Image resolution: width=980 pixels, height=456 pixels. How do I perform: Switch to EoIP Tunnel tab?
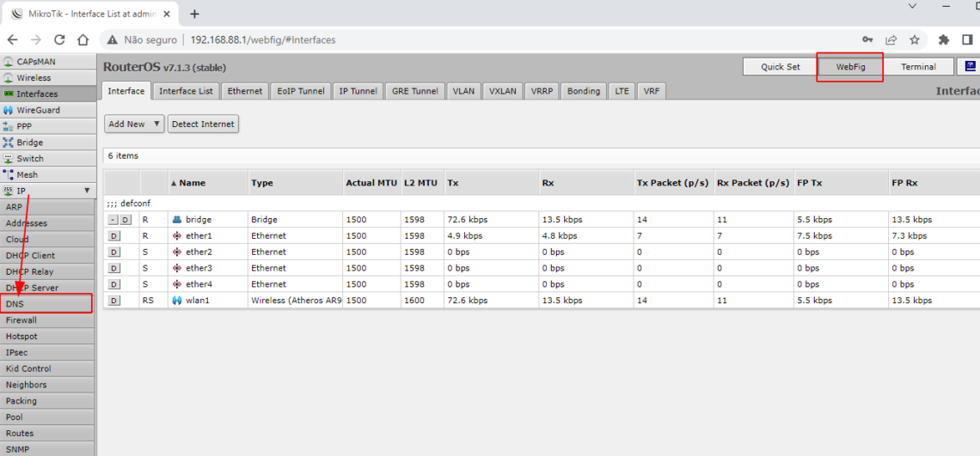pos(301,90)
